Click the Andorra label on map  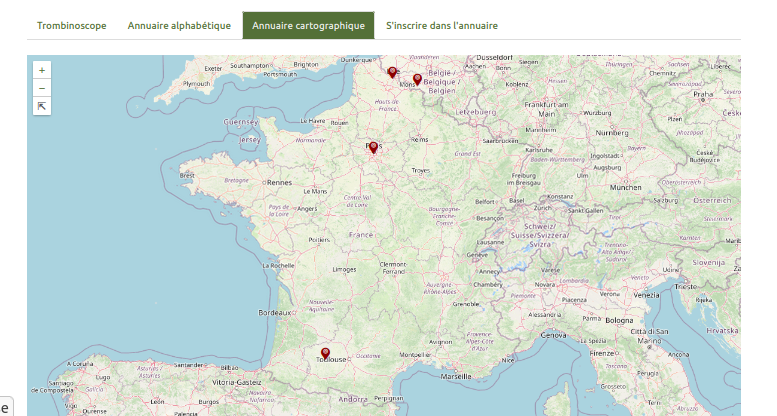click(352, 398)
